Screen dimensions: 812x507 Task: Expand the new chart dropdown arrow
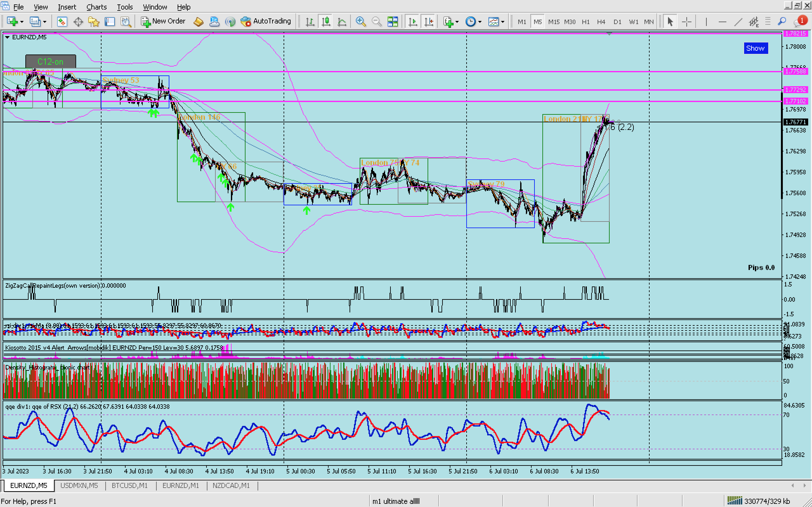click(22, 22)
